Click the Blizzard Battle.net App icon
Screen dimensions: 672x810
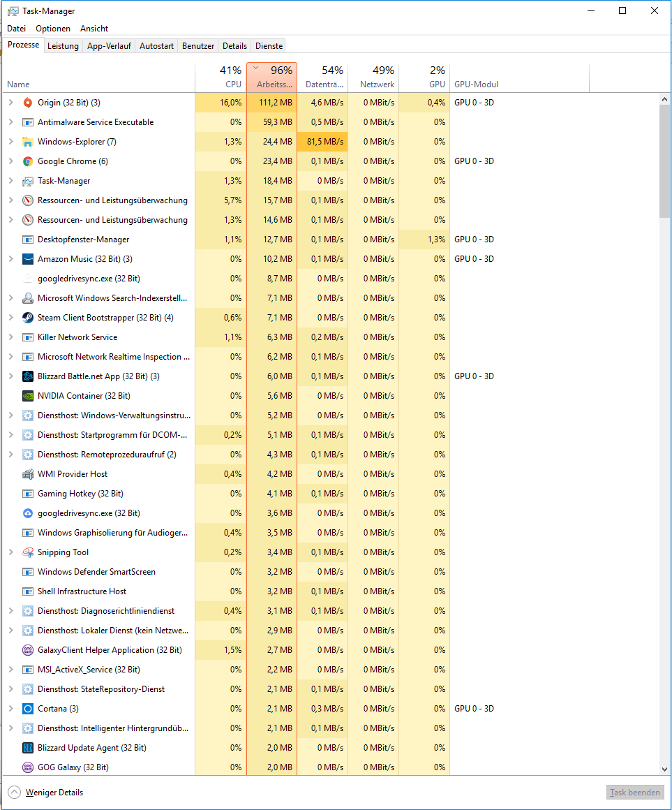click(28, 376)
